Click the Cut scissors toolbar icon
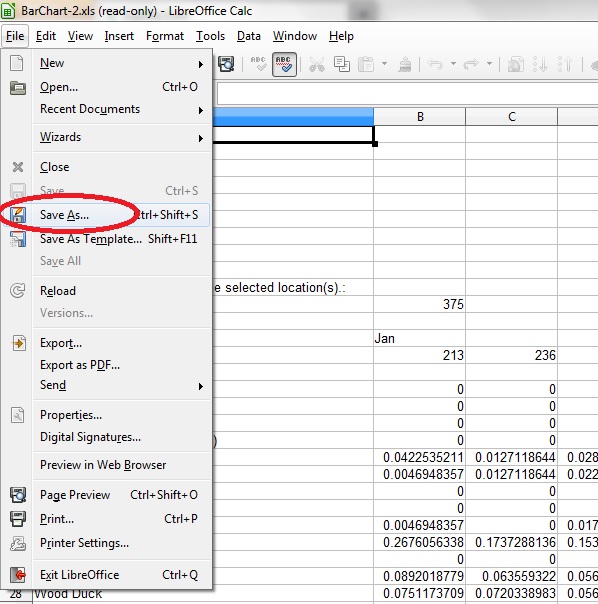 [317, 64]
